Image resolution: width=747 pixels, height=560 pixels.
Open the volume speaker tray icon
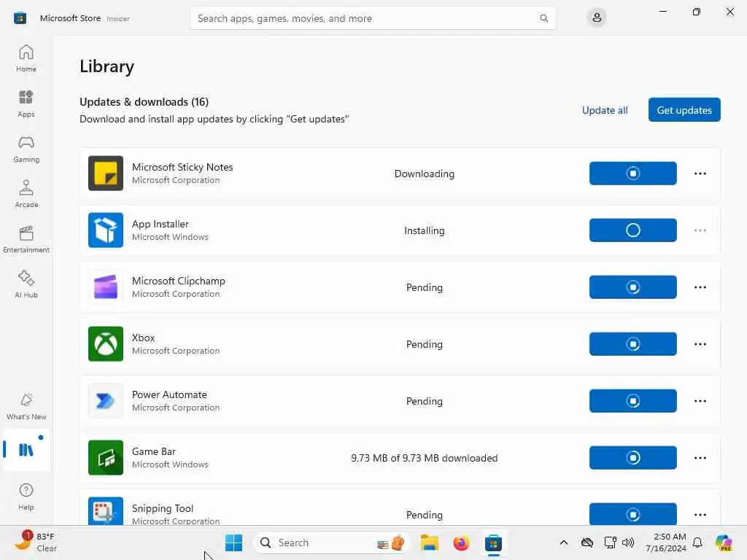628,542
